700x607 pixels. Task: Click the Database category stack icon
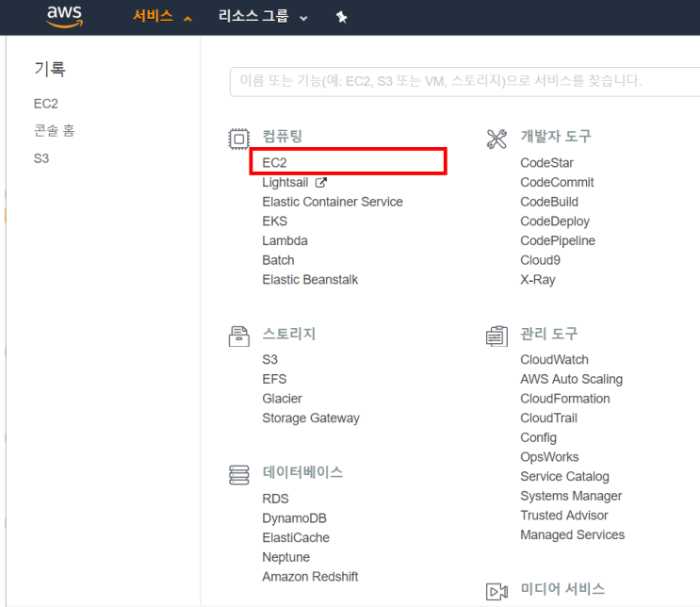coord(239,475)
